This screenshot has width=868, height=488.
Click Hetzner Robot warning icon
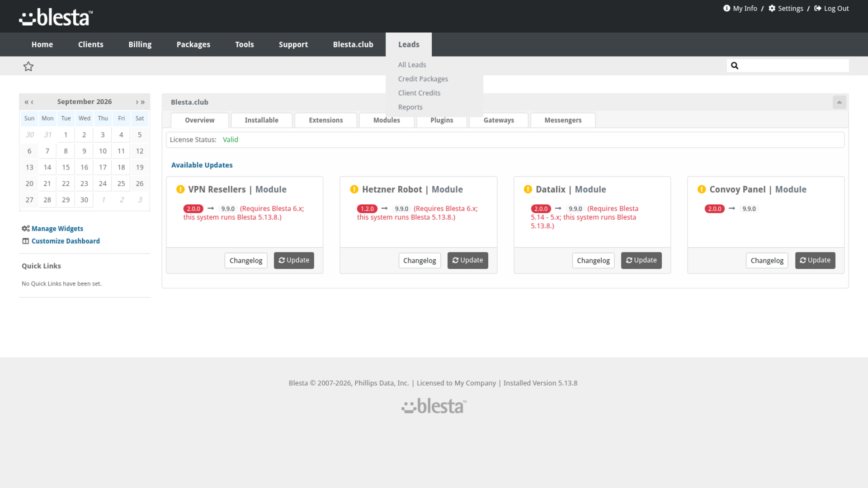pos(354,189)
